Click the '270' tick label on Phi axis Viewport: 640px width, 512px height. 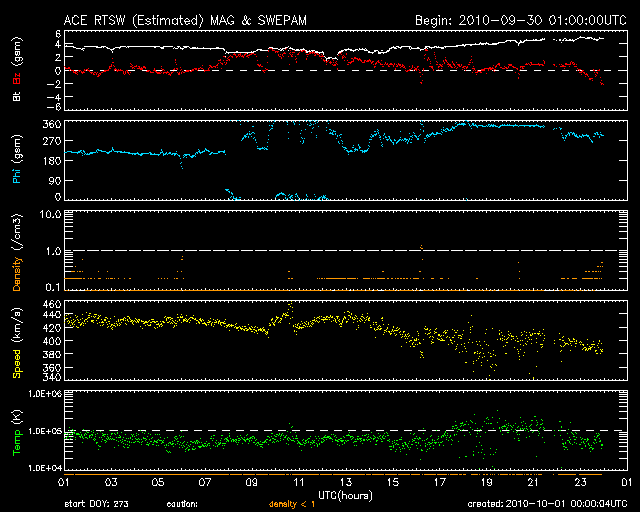point(52,142)
